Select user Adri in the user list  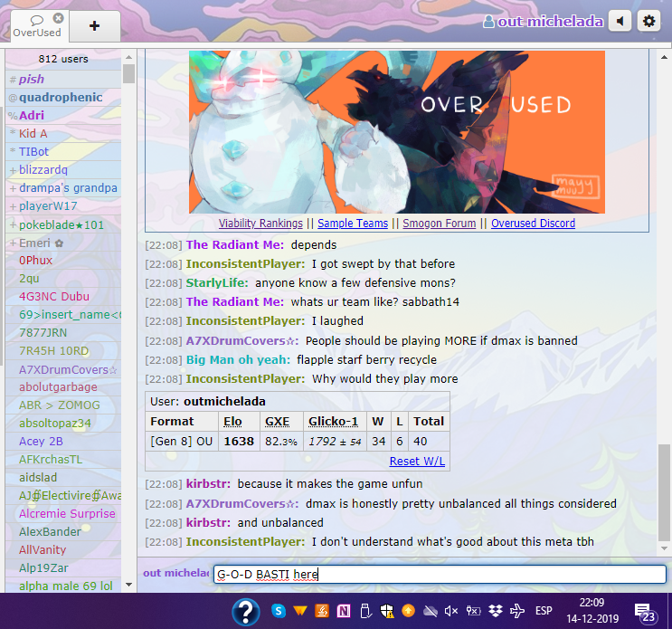click(x=63, y=115)
